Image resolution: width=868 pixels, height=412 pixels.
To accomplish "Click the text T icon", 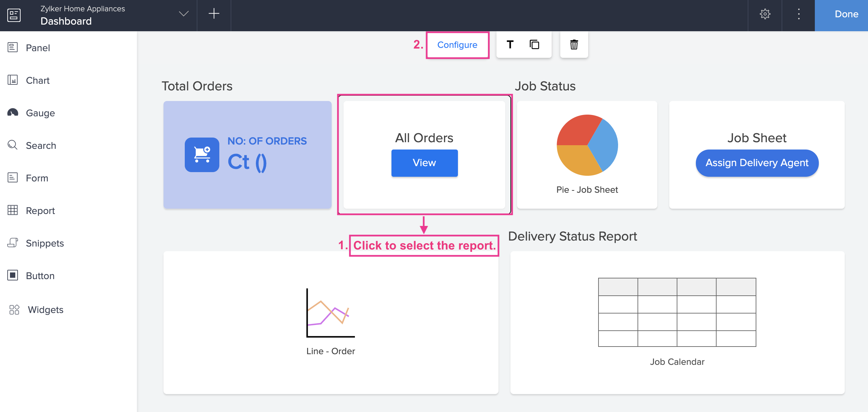I will click(510, 45).
